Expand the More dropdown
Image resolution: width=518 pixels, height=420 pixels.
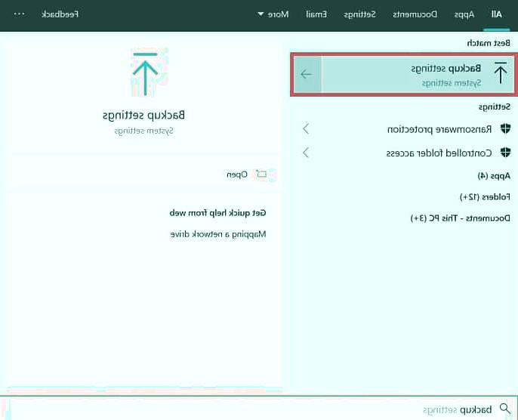(273, 14)
